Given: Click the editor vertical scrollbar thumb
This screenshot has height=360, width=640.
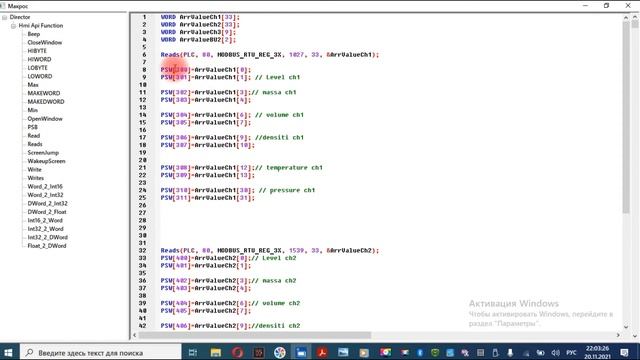Looking at the screenshot, I should 626,116.
